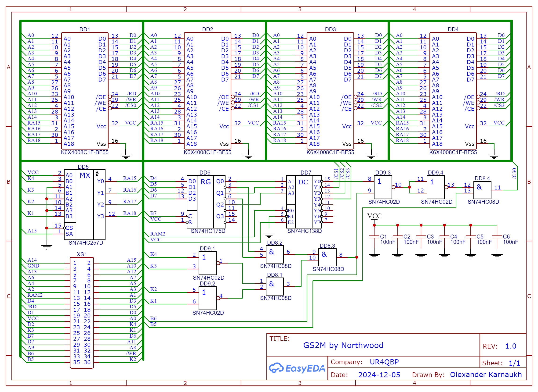Click the REV value 1.0
538x392 pixels.
pyautogui.click(x=511, y=346)
